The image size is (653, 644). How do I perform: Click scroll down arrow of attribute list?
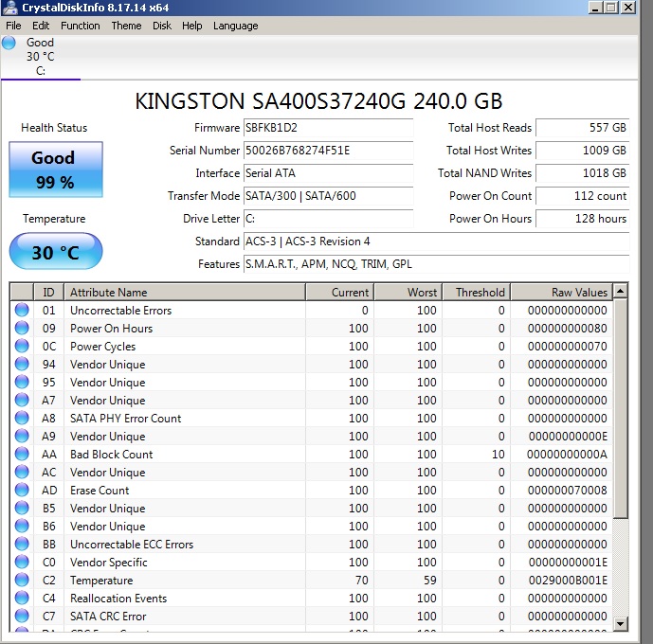coord(621,623)
